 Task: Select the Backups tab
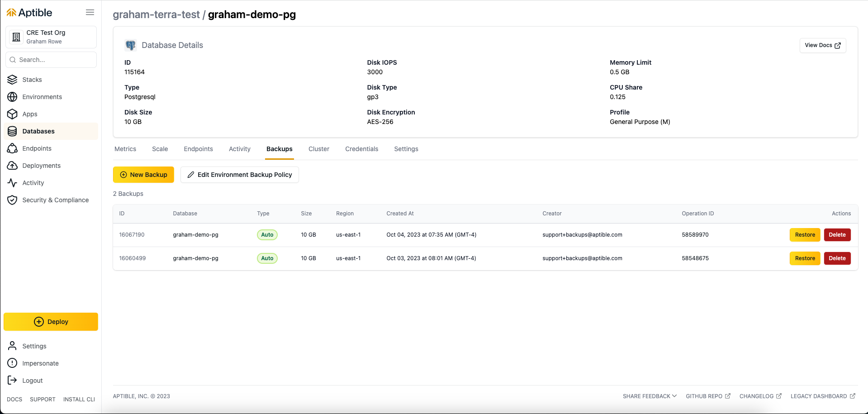coord(280,149)
